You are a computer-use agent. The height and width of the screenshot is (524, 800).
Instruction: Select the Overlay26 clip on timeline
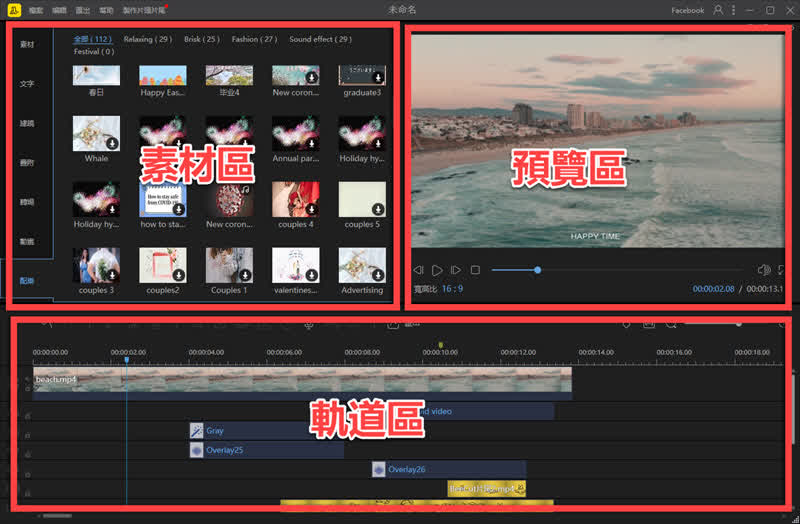[x=449, y=469]
